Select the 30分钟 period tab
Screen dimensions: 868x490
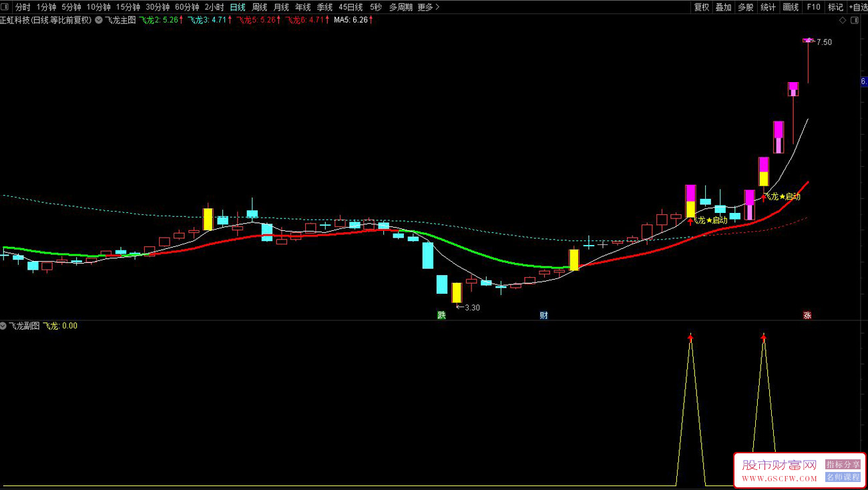[158, 7]
